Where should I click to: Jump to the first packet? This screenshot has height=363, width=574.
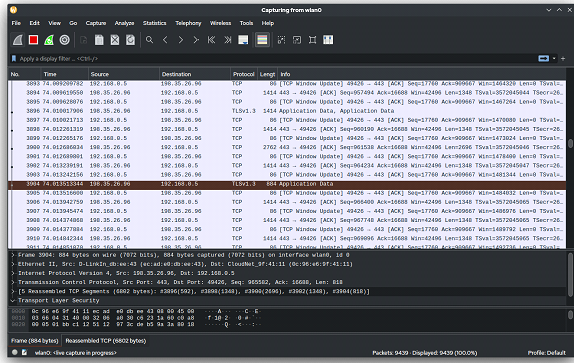pos(212,40)
